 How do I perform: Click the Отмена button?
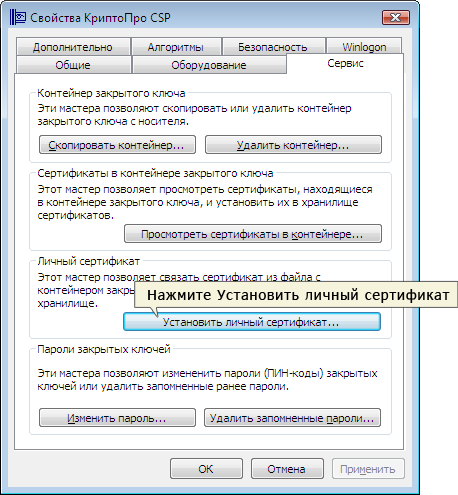click(287, 469)
